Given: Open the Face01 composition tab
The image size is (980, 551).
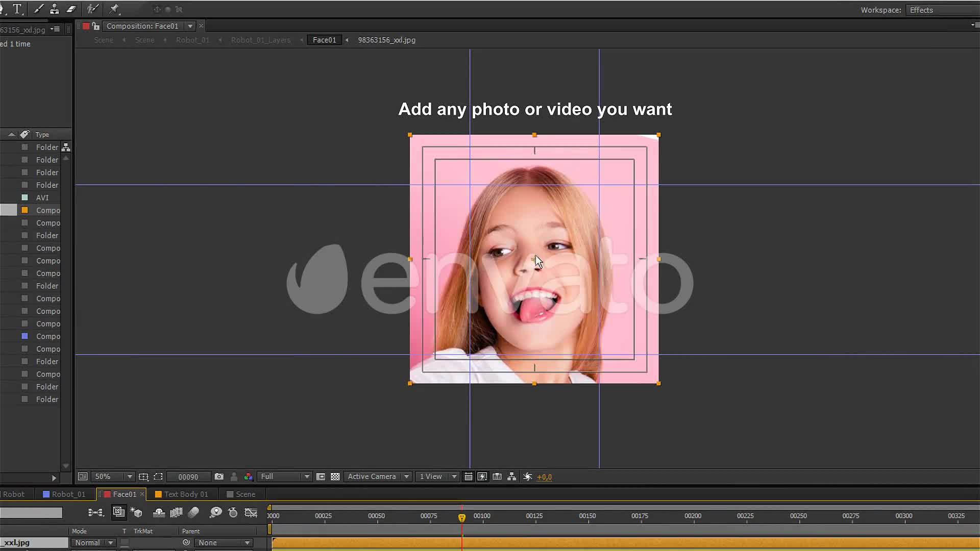Looking at the screenshot, I should (125, 494).
